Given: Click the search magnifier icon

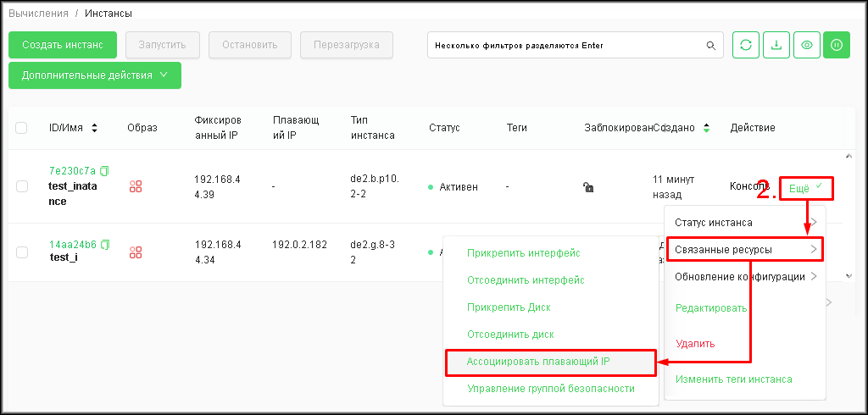Looking at the screenshot, I should [x=710, y=45].
